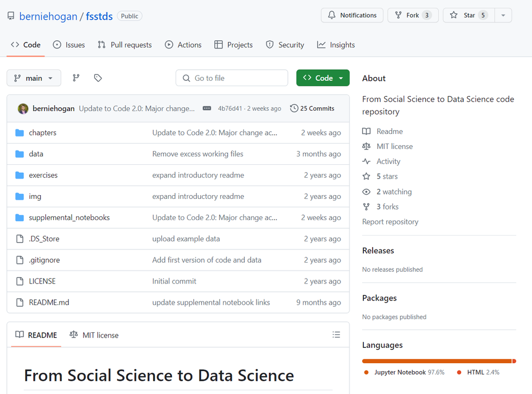The image size is (532, 394).
Task: Open commit hash 4b76d41
Action: [230, 108]
